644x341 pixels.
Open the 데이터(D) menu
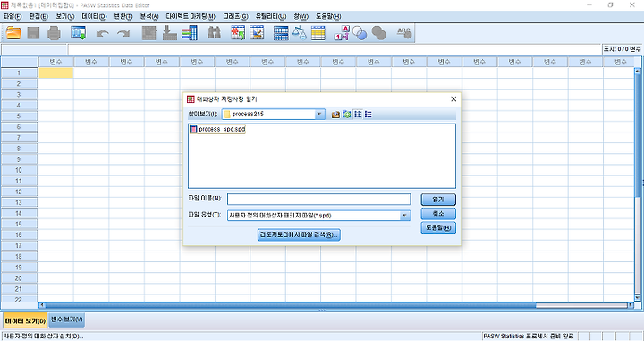click(x=94, y=16)
